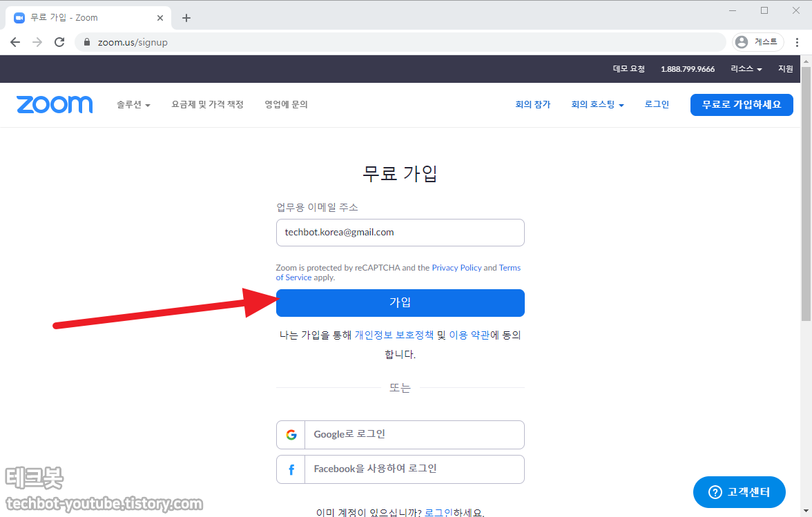
Task: Click 로그인 link at page bottom
Action: [438, 512]
